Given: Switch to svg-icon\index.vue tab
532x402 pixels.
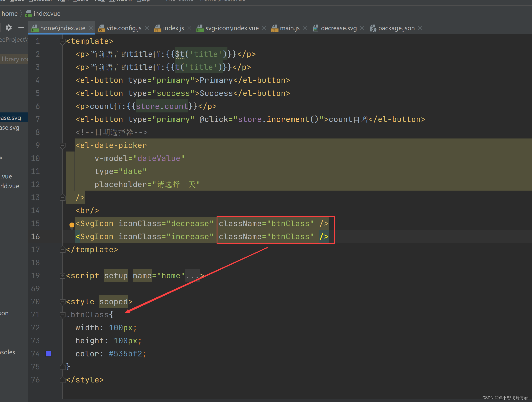Looking at the screenshot, I should pos(232,28).
